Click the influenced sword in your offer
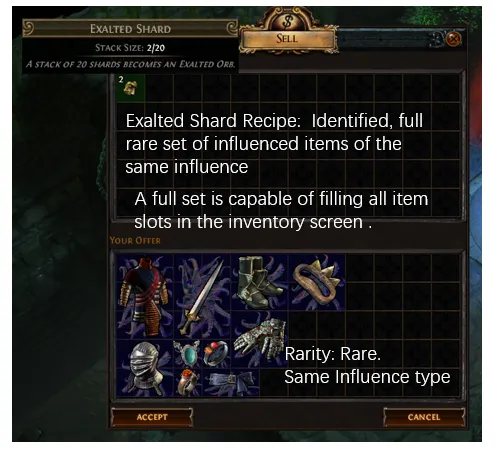The height and width of the screenshot is (449, 497). [x=201, y=297]
